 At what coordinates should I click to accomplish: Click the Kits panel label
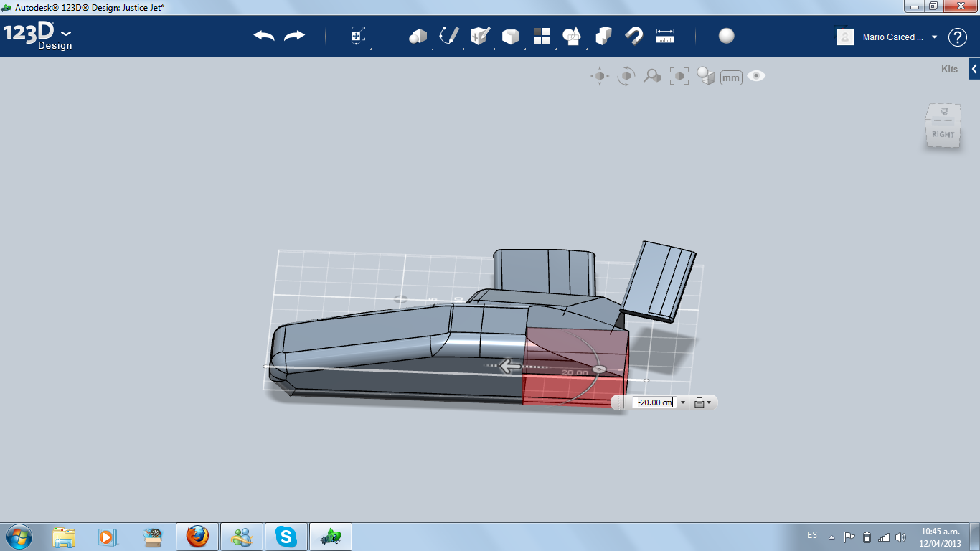949,70
